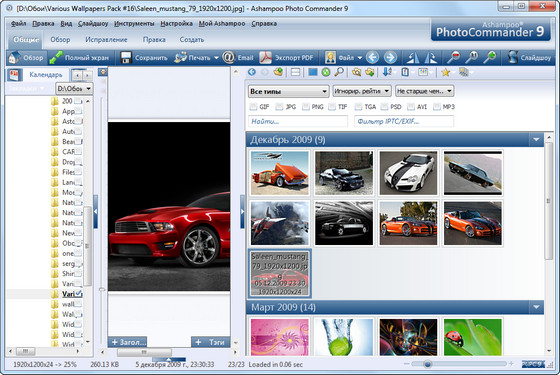Click the '+ Загол...' button
The image size is (560, 375).
point(128,342)
